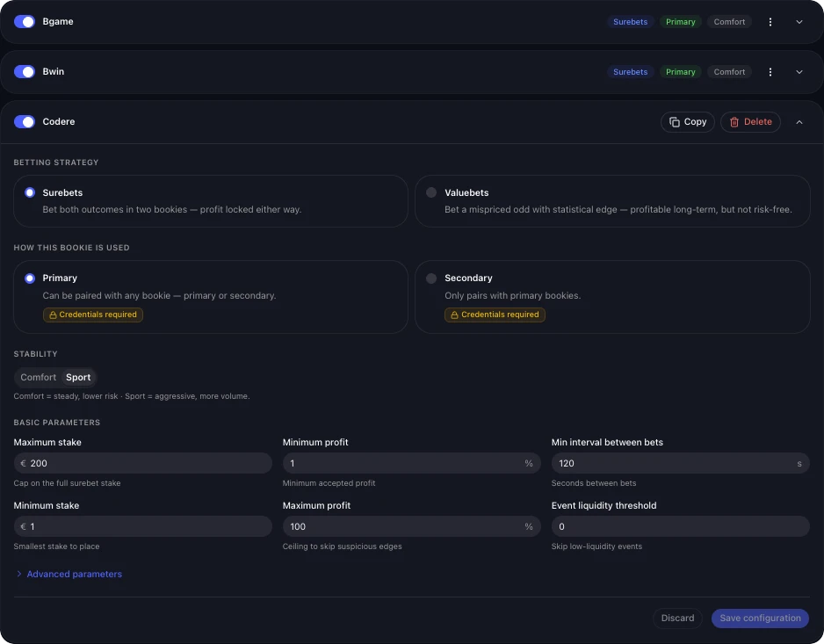Click the Discard button

pos(677,619)
